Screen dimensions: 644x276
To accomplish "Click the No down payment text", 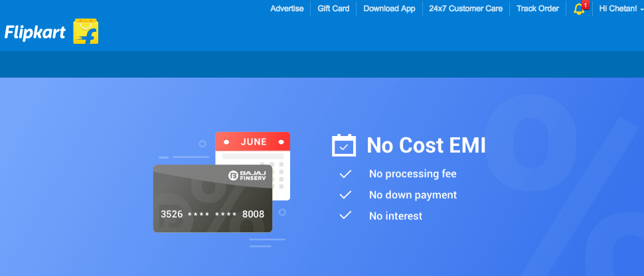I will point(413,194).
